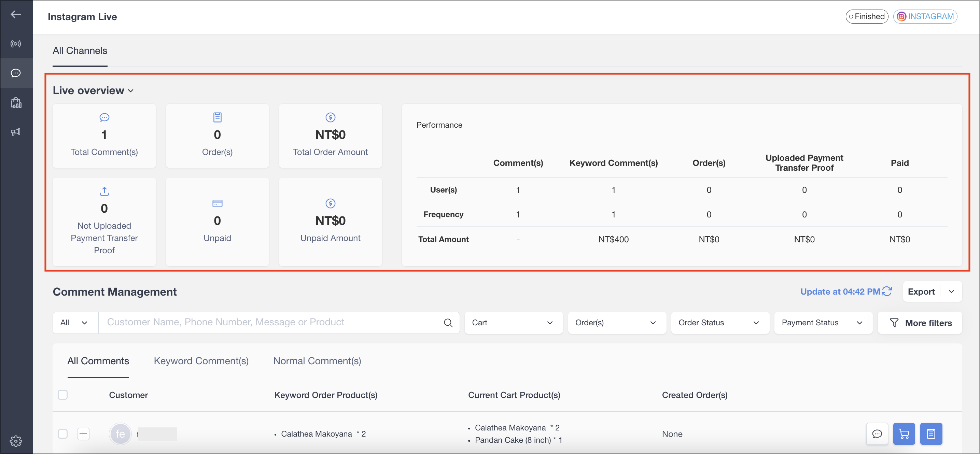The image size is (980, 454).
Task: Click the customer avatar 'fe'
Action: tap(120, 434)
